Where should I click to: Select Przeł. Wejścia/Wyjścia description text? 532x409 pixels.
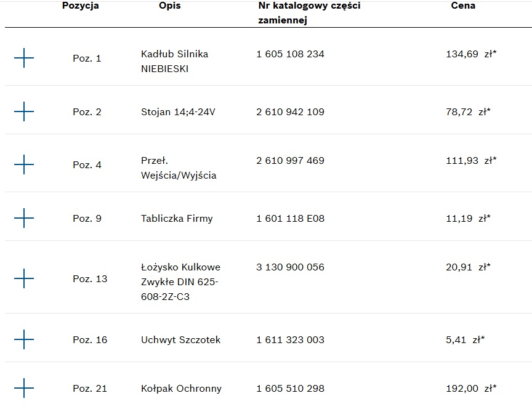tap(179, 168)
